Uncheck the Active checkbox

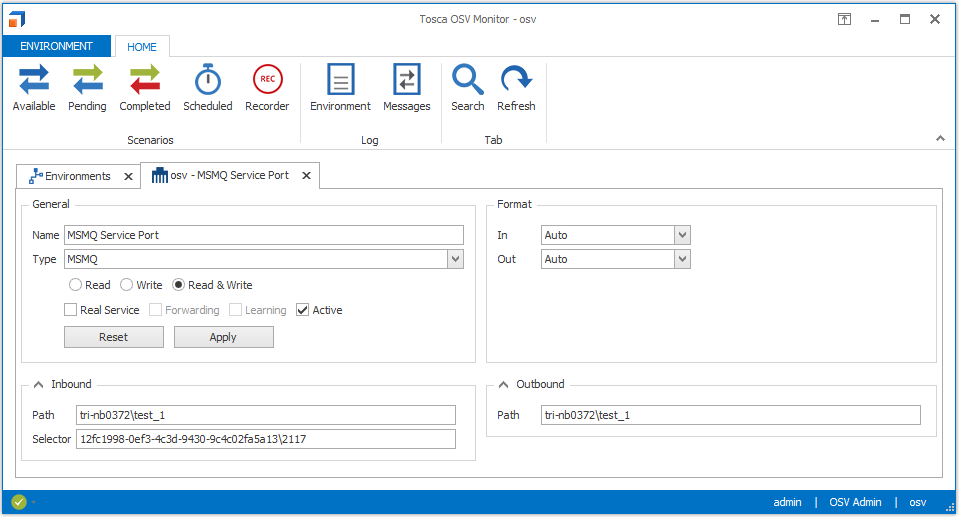pyautogui.click(x=303, y=310)
